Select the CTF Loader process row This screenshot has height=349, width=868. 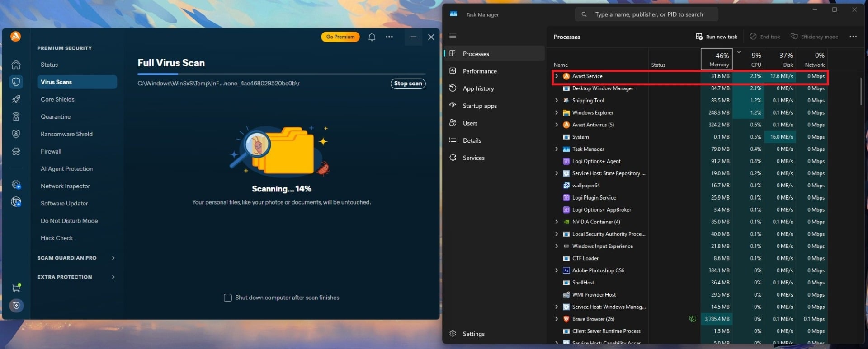(689, 258)
